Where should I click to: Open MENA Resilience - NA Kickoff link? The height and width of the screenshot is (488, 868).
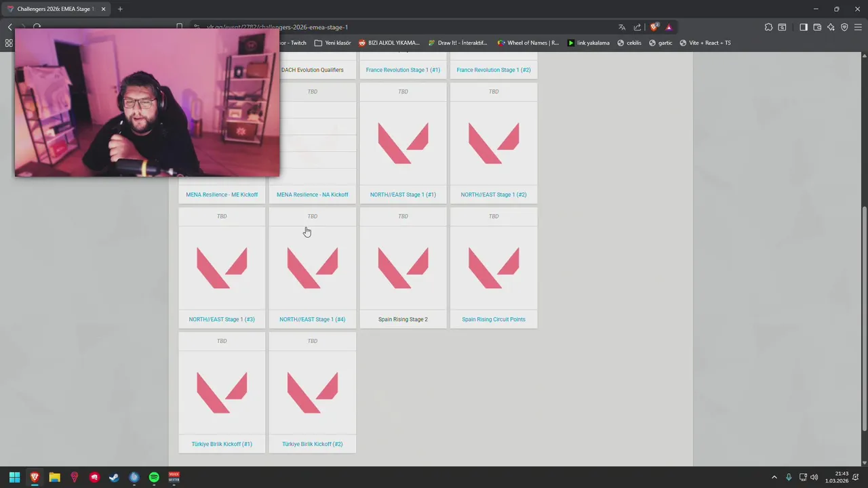[x=313, y=195]
